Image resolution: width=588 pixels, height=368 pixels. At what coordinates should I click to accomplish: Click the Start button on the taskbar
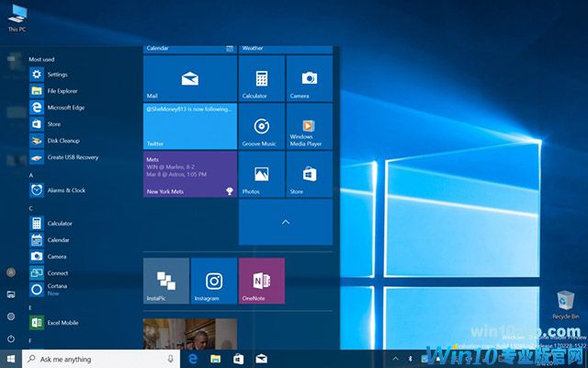pos(11,359)
